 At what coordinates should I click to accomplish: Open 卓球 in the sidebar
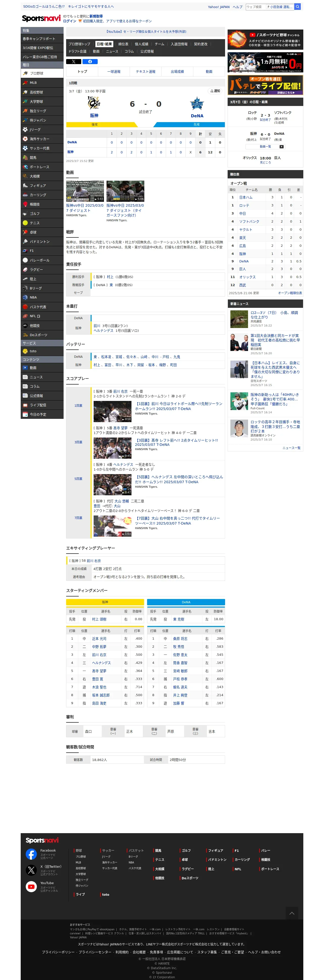coord(42,232)
